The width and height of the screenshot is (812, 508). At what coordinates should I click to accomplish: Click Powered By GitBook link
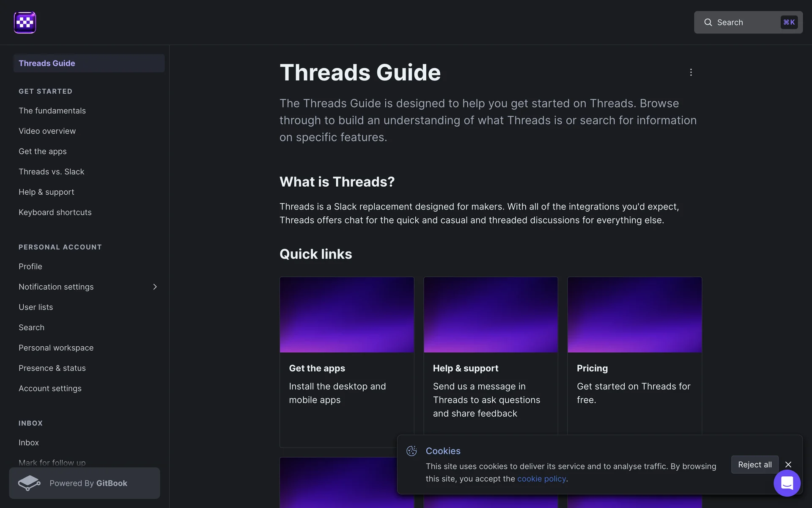coord(88,483)
